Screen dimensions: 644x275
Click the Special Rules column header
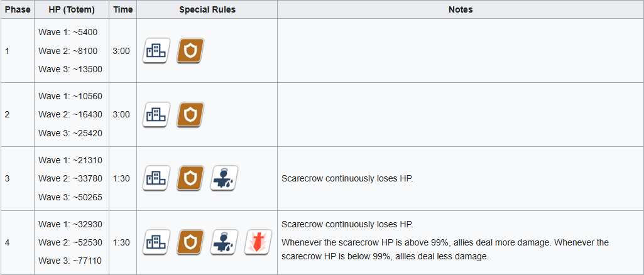207,9
